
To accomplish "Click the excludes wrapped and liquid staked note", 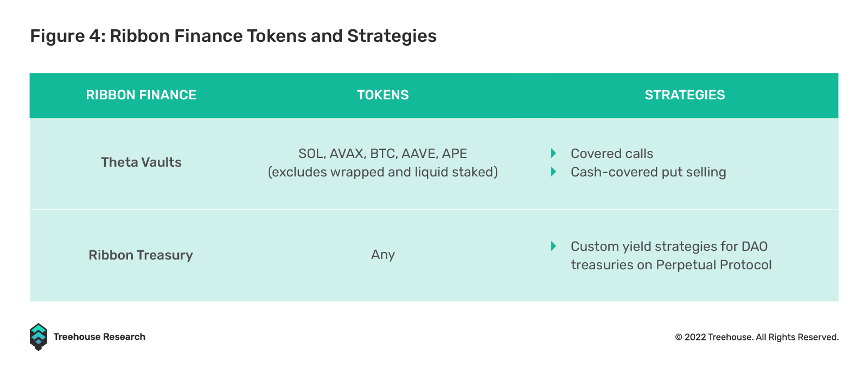I will tap(383, 172).
